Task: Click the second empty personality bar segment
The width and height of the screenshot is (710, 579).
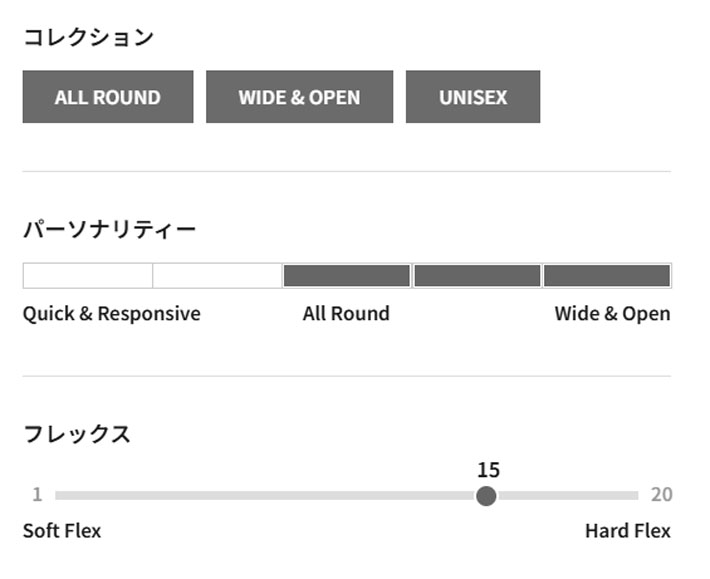Action: [217, 275]
